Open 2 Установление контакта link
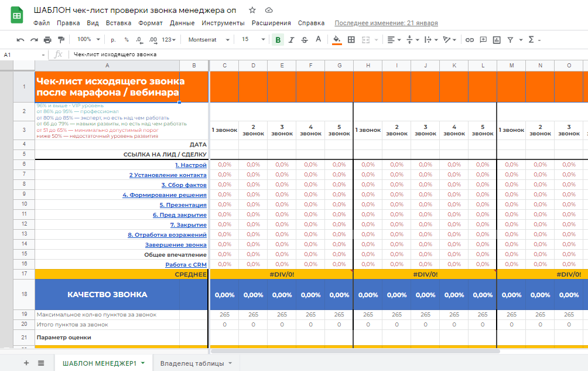Screen dimensions: 588x371 click(x=168, y=175)
